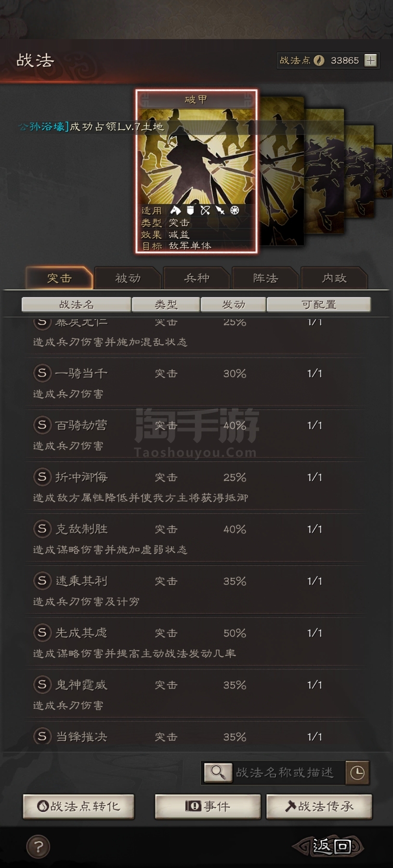Click the magnifier search icon

218,773
